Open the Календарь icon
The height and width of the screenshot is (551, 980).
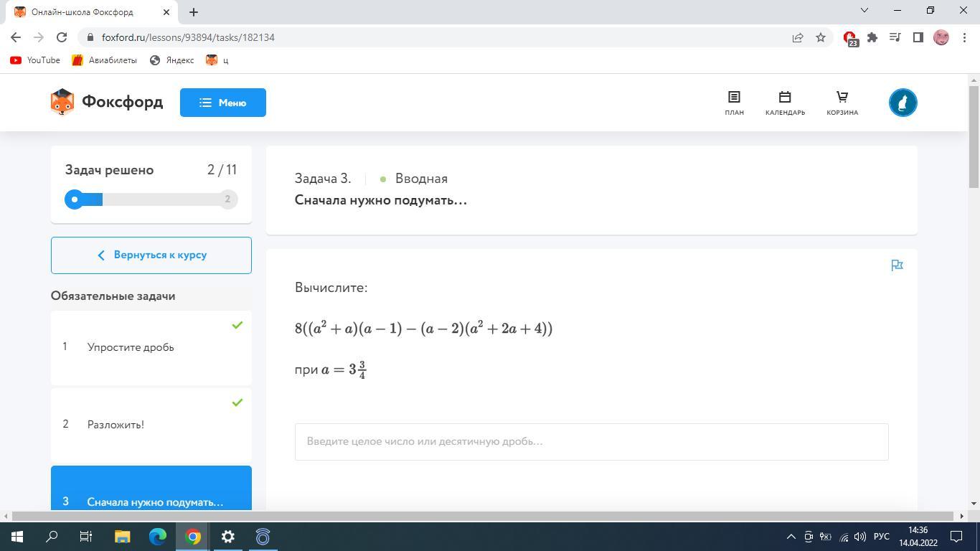(x=785, y=103)
